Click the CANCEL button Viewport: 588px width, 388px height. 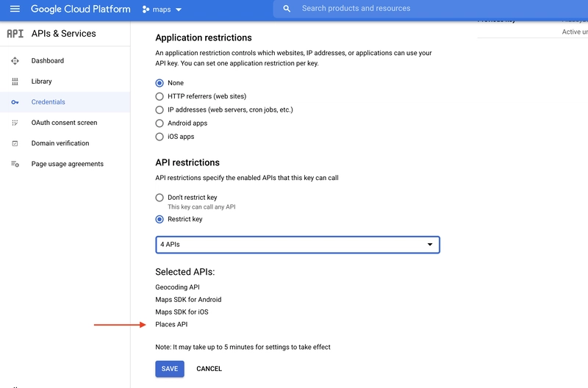click(x=209, y=369)
